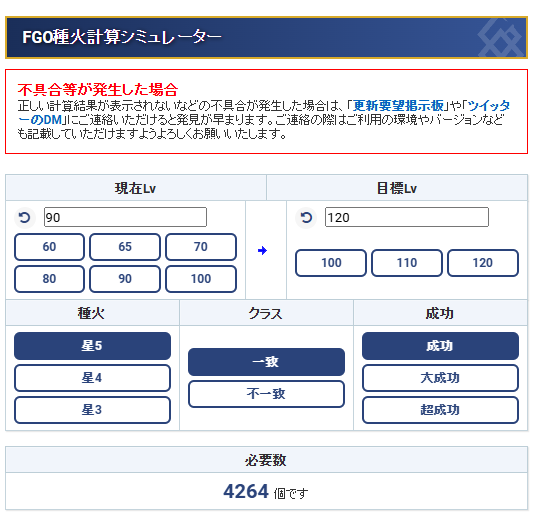The image size is (536, 515).
Task: Set the target level to 110 with the preset button
Action: pyautogui.click(x=407, y=263)
